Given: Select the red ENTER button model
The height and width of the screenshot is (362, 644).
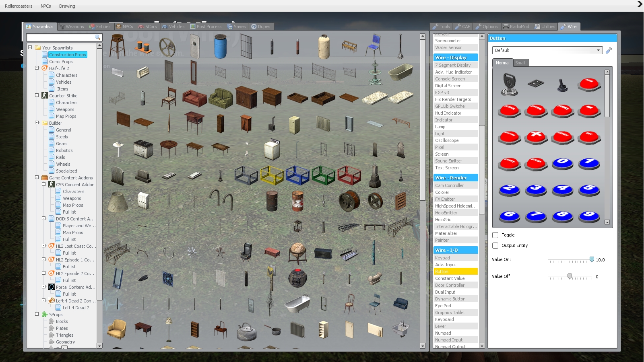Looking at the screenshot, I should click(x=536, y=110).
